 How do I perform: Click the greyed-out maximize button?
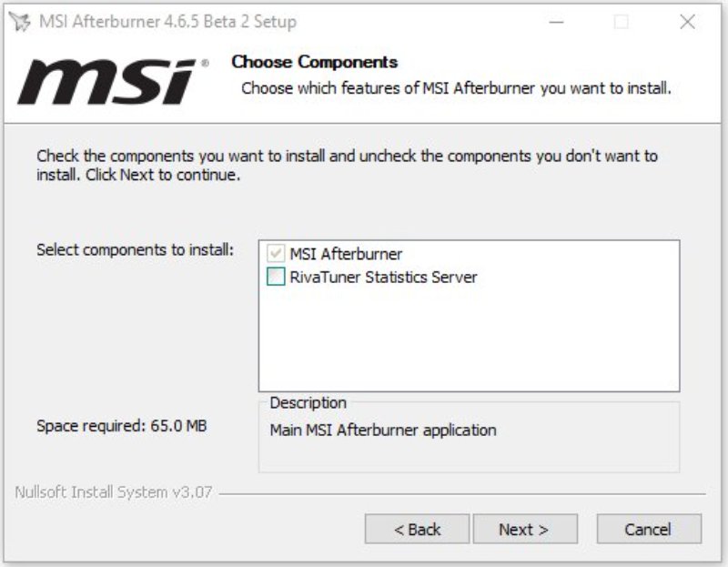(x=622, y=22)
